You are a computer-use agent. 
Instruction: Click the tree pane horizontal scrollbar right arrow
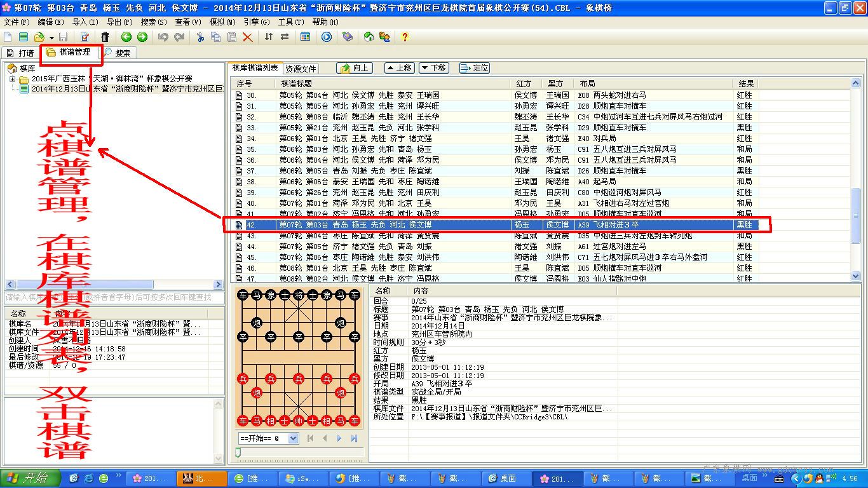(219, 285)
